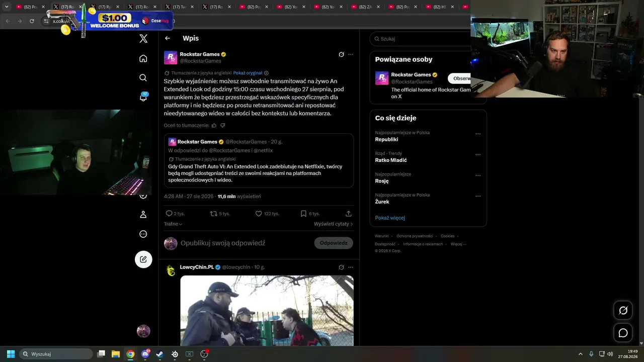This screenshot has height=362, width=644.
Task: Open account switcher avatar at sidebar bottom
Action: pos(143,331)
